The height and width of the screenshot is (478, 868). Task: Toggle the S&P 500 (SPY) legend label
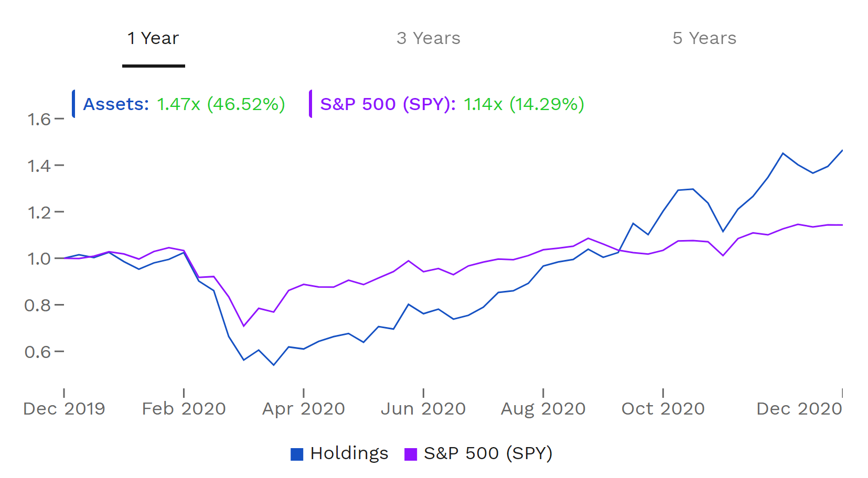[x=488, y=453]
